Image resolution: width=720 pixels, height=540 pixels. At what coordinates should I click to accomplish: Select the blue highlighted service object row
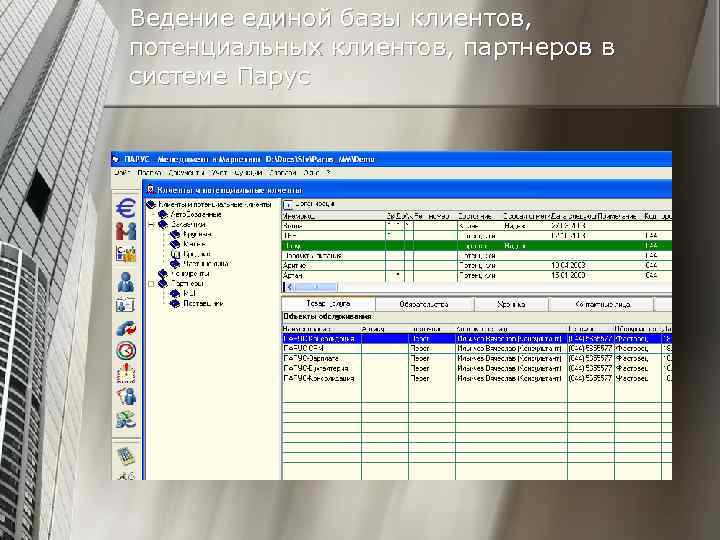477,338
